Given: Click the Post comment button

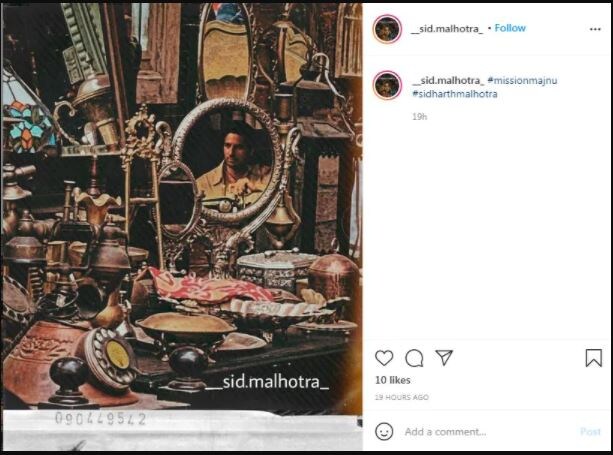Looking at the screenshot, I should point(590,432).
